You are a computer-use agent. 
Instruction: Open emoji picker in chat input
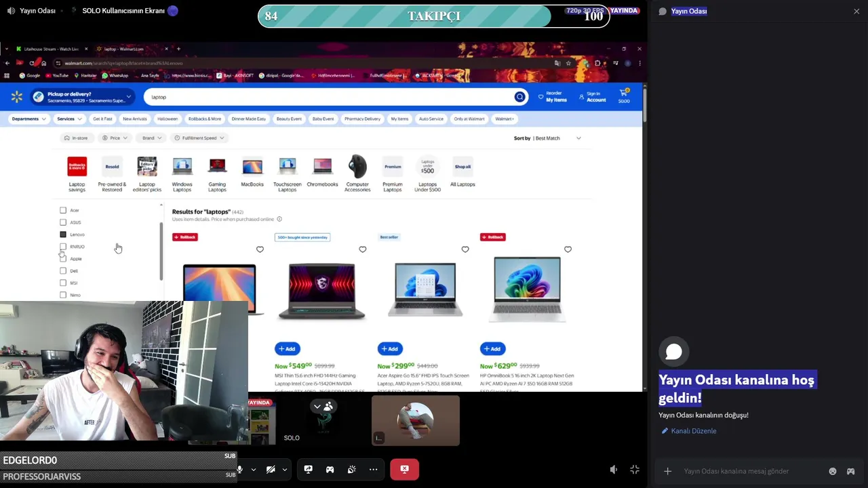[x=833, y=471]
